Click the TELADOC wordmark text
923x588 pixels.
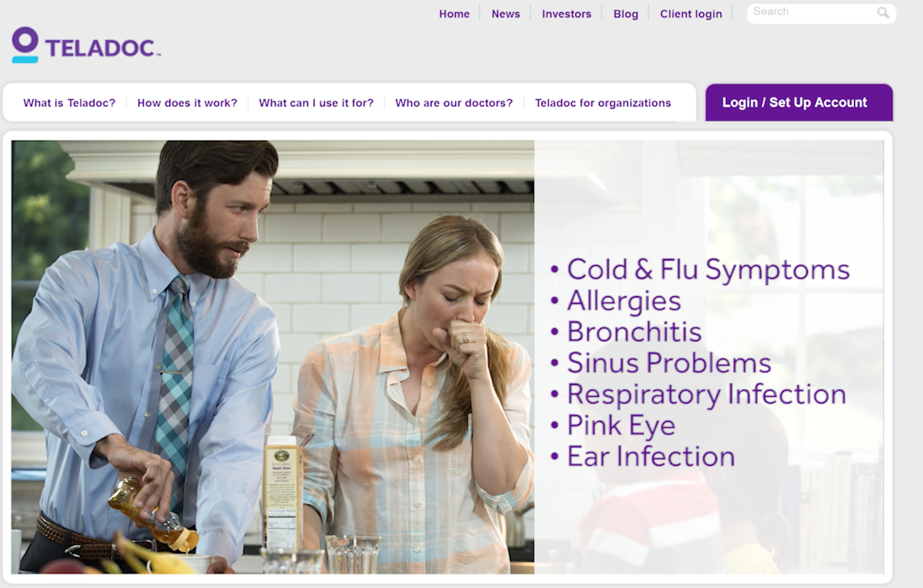(103, 48)
